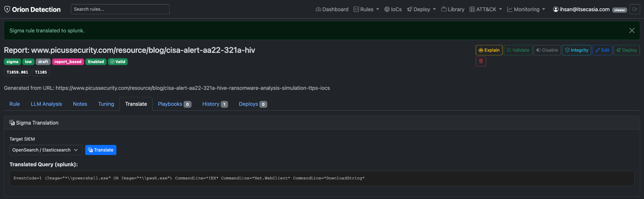Open the IoCs page
Viewport: 644px width, 199px height.
[393, 9]
